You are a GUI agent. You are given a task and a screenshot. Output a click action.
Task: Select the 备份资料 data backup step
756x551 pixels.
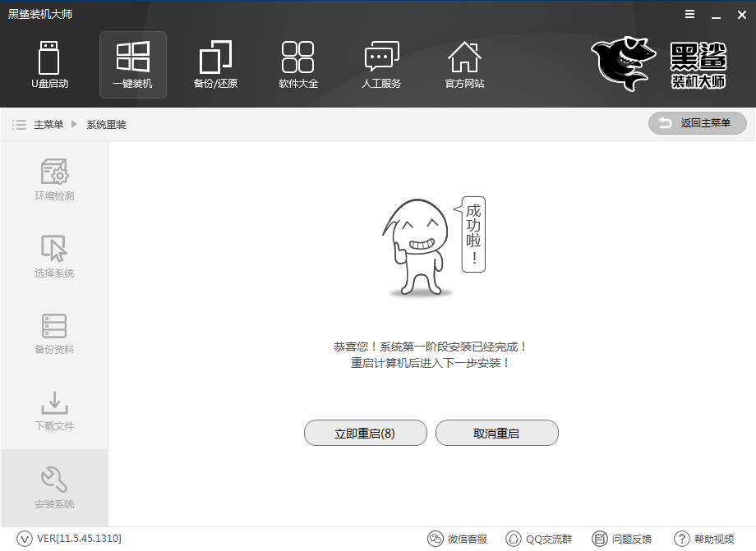(x=54, y=333)
